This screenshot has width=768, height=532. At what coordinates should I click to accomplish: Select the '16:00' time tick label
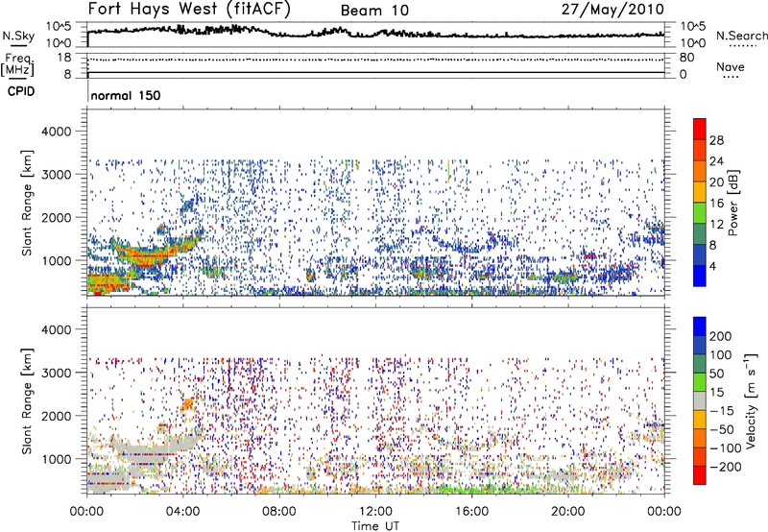[x=471, y=512]
